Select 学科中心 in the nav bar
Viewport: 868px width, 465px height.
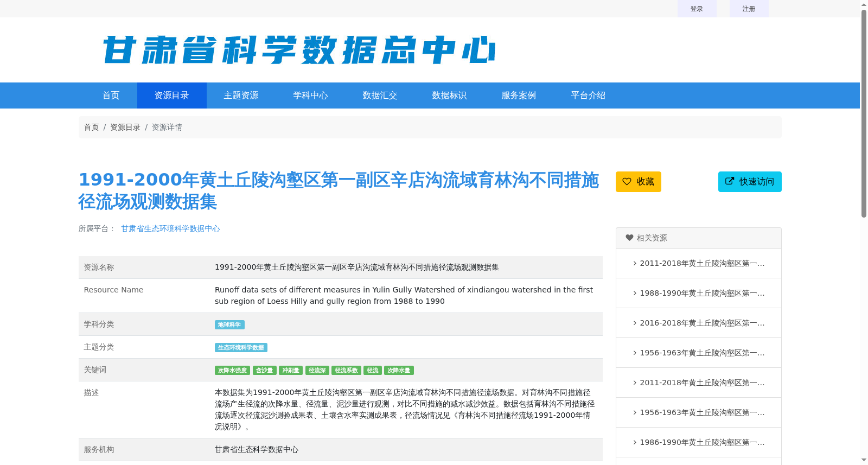tap(311, 95)
